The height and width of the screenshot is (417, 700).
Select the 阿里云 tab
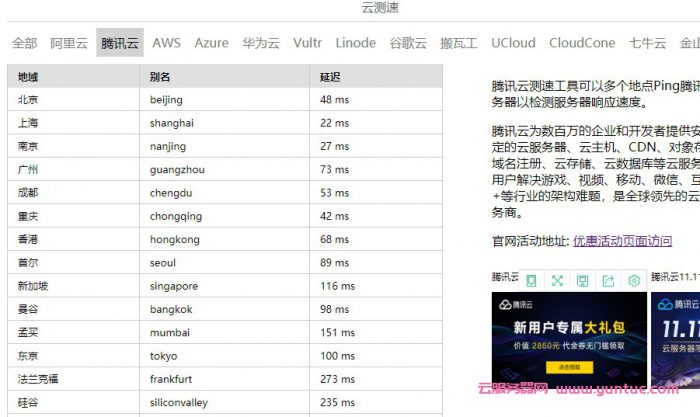pos(69,43)
